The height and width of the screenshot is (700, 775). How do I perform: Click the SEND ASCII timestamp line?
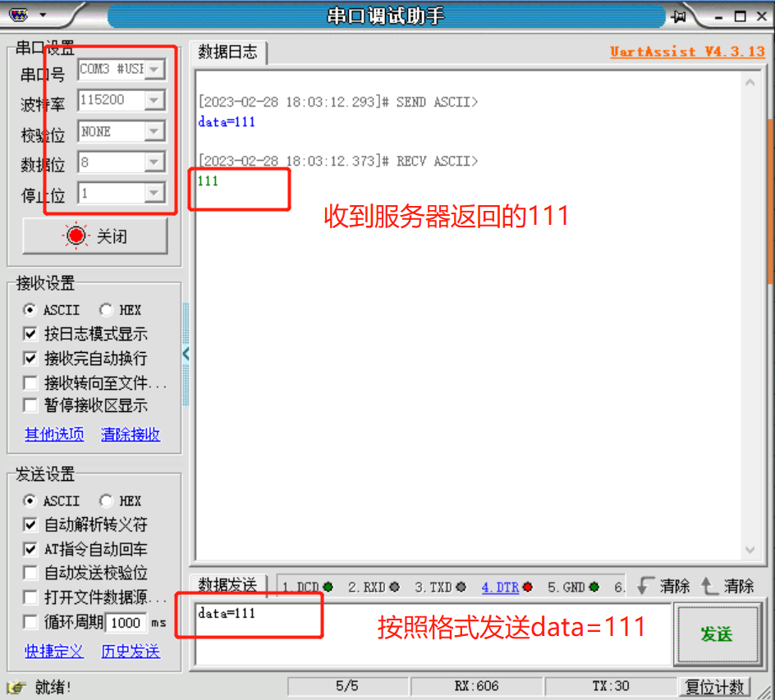(x=338, y=103)
